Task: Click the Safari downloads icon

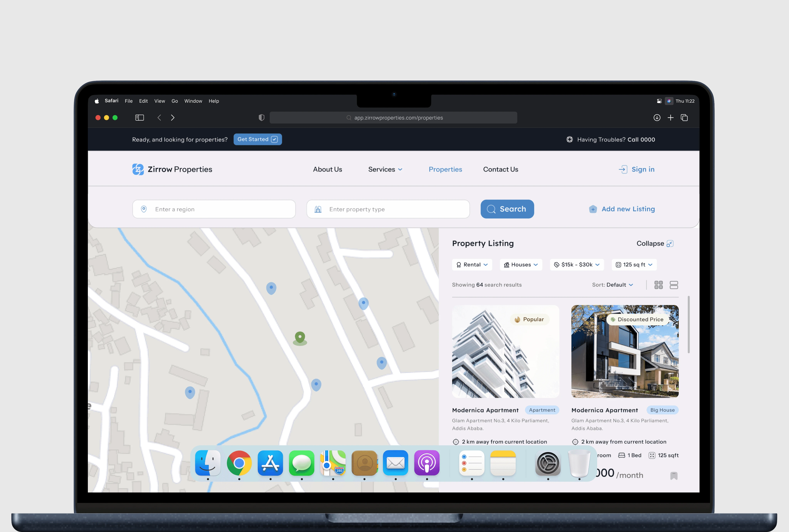Action: point(657,118)
